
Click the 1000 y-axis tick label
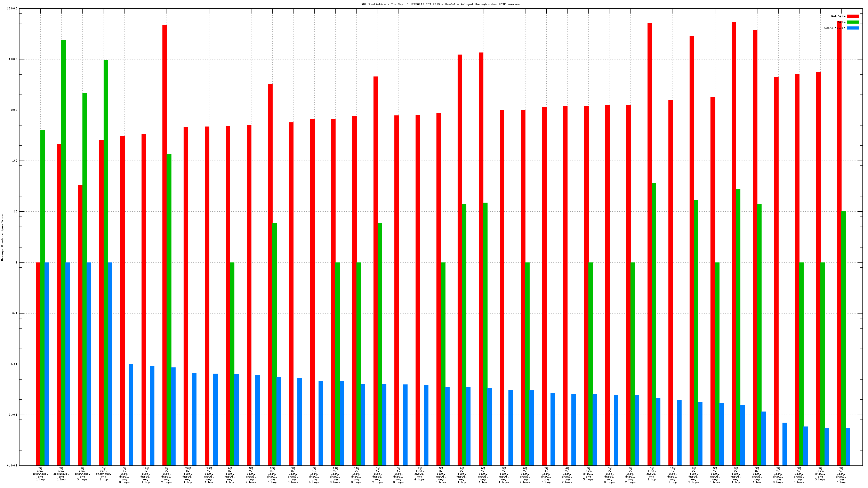tap(13, 110)
